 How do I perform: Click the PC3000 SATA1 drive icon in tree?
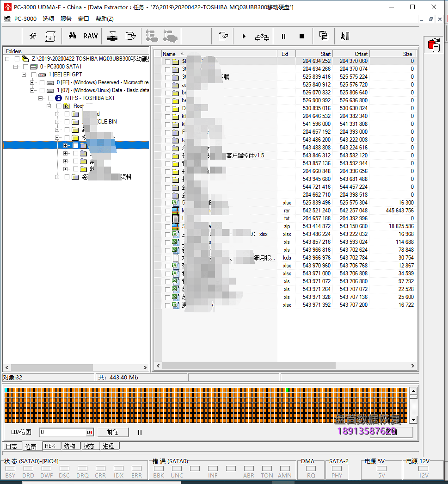34,67
